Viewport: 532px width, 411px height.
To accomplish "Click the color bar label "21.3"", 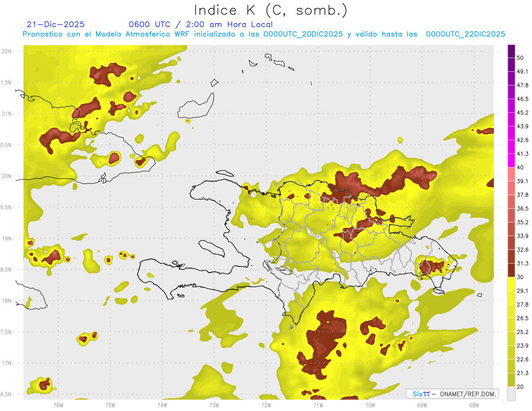I will [523, 373].
